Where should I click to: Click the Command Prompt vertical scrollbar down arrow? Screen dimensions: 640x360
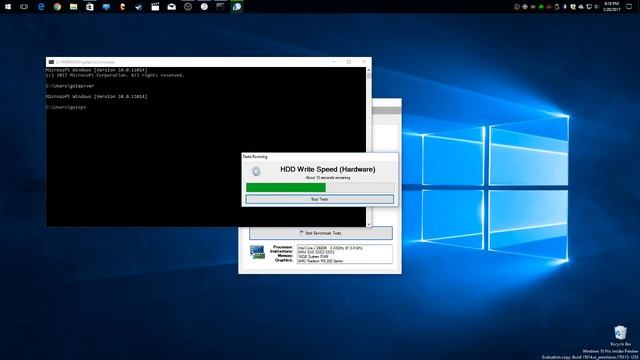[369, 224]
